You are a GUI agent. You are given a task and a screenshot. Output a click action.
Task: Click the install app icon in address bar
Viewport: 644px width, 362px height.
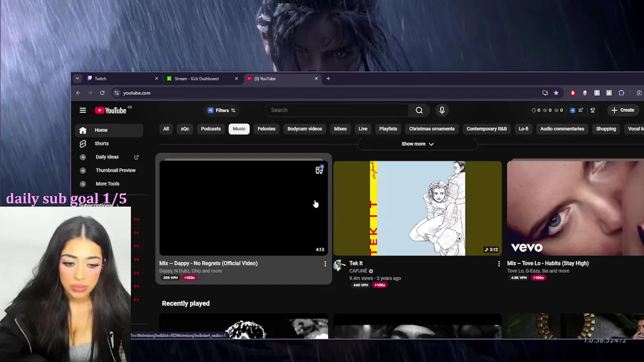545,93
